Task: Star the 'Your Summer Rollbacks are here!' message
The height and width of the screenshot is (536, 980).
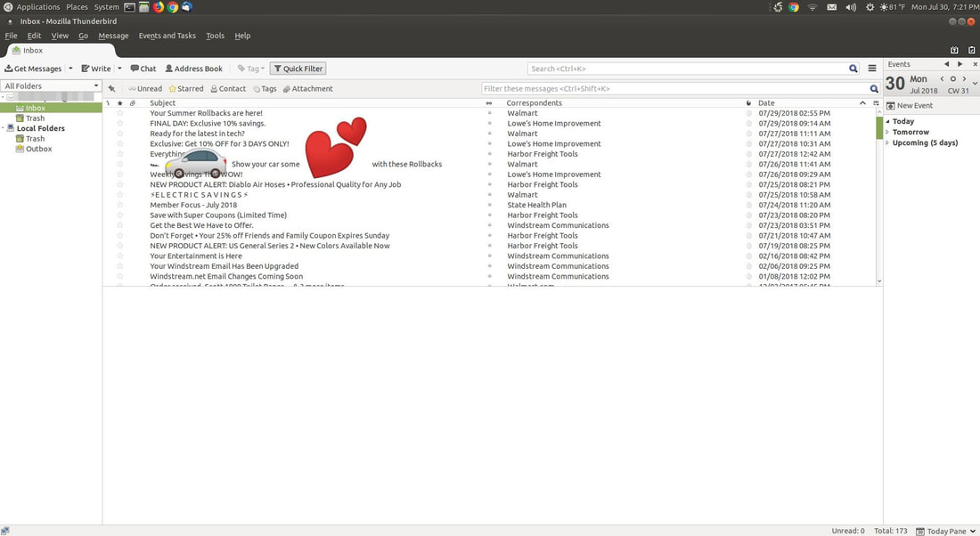Action: click(120, 113)
